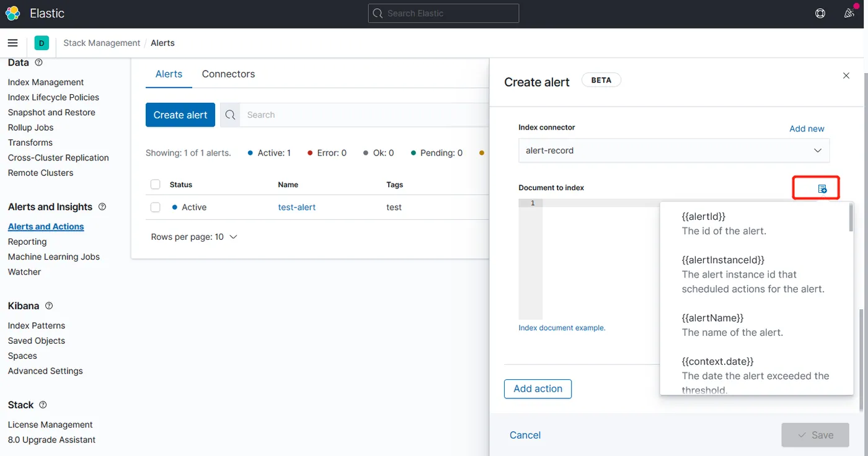
Task: Click the Save button
Action: pos(815,435)
